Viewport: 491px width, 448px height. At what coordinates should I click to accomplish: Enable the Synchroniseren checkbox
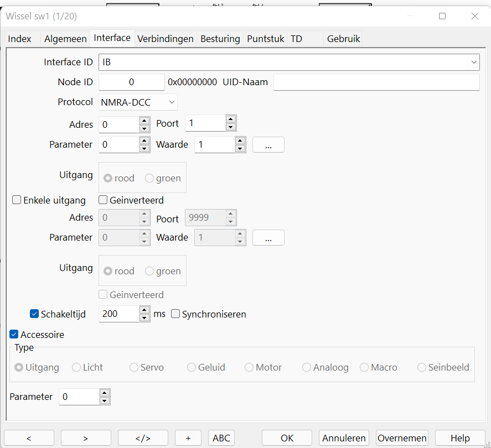coord(176,314)
